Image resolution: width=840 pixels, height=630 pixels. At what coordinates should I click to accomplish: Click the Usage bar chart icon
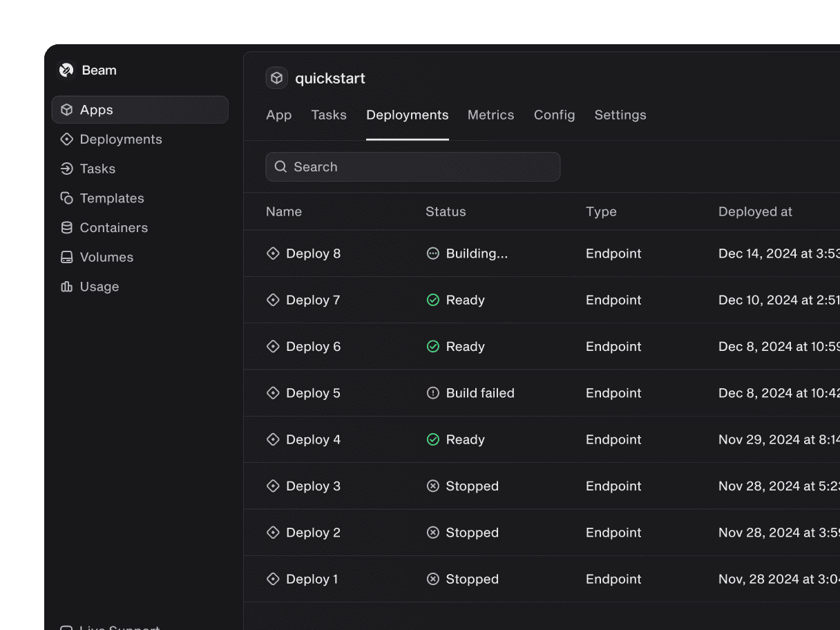tap(67, 287)
